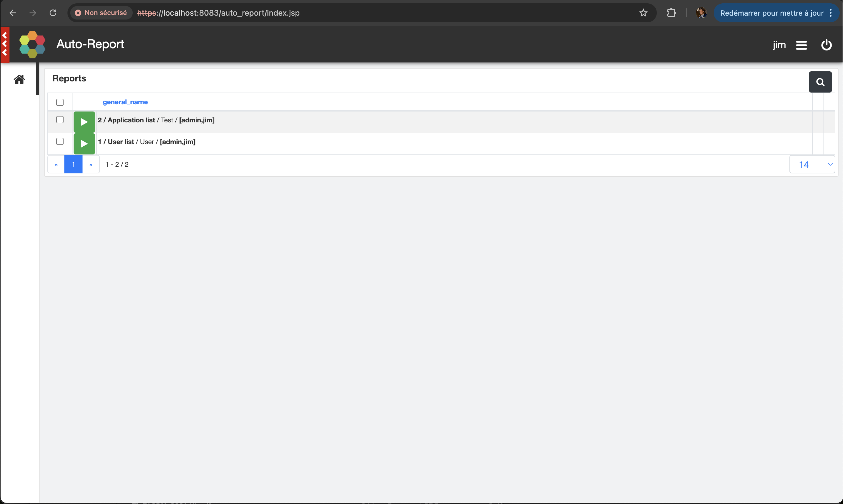Open the hamburger menu next to jim

tap(801, 45)
